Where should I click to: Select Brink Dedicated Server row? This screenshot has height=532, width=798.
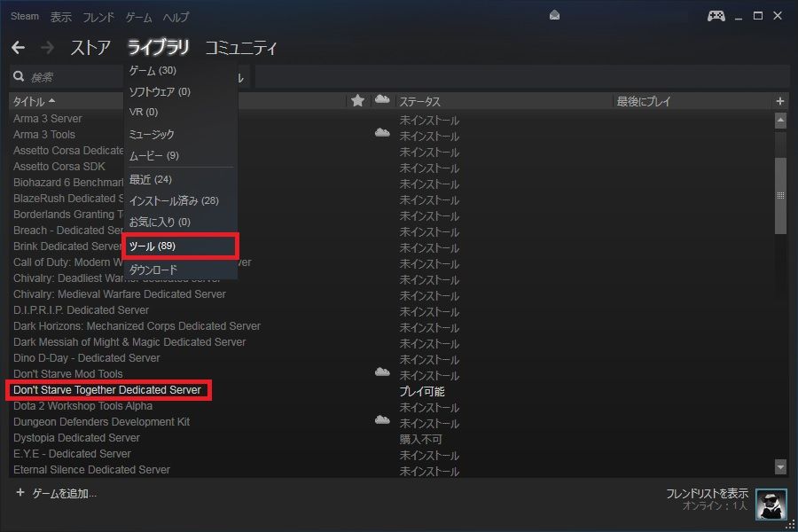(67, 246)
